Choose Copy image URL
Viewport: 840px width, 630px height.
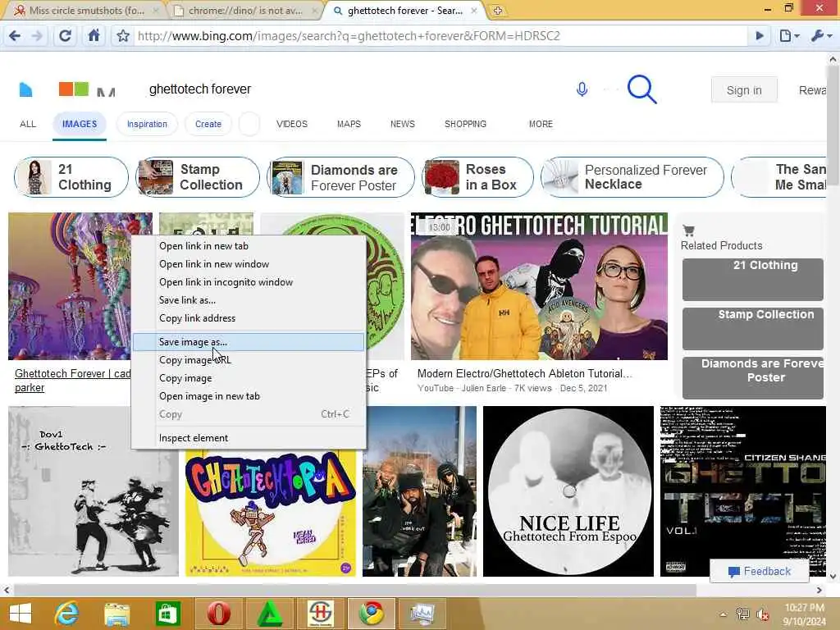249,360
